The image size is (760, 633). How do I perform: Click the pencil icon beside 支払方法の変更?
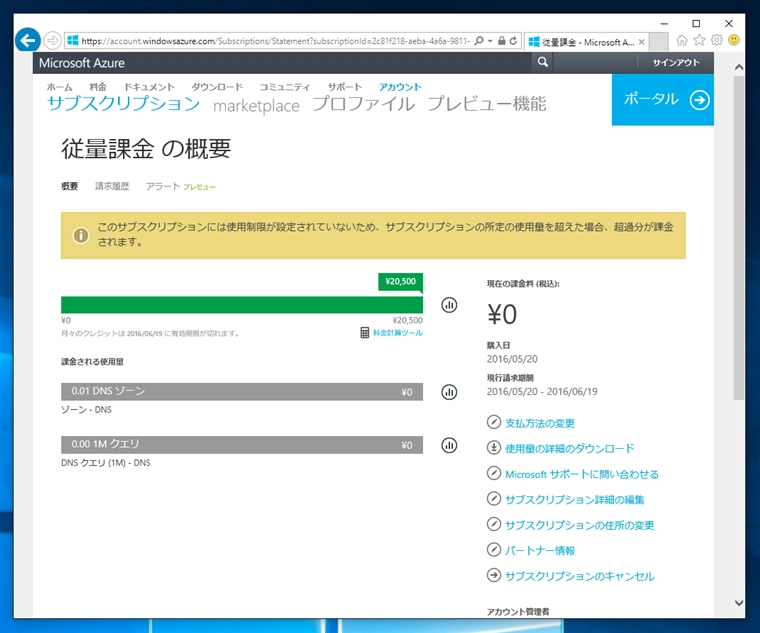click(493, 422)
